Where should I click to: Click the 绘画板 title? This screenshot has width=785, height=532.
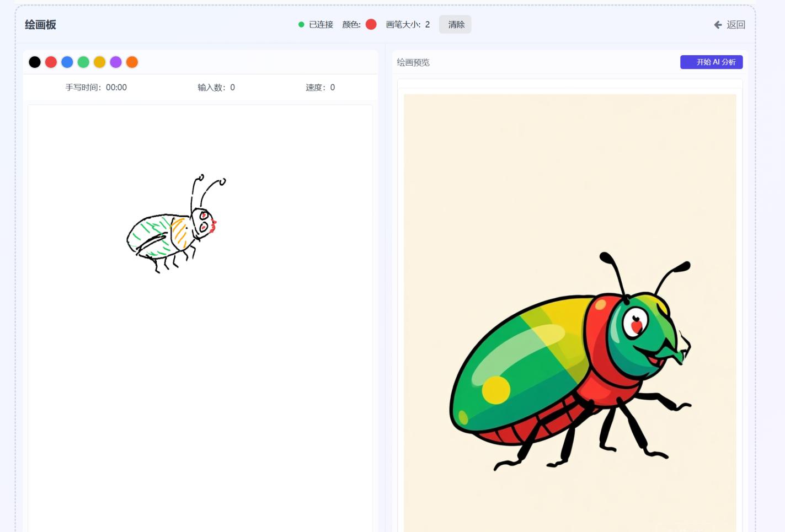point(40,24)
